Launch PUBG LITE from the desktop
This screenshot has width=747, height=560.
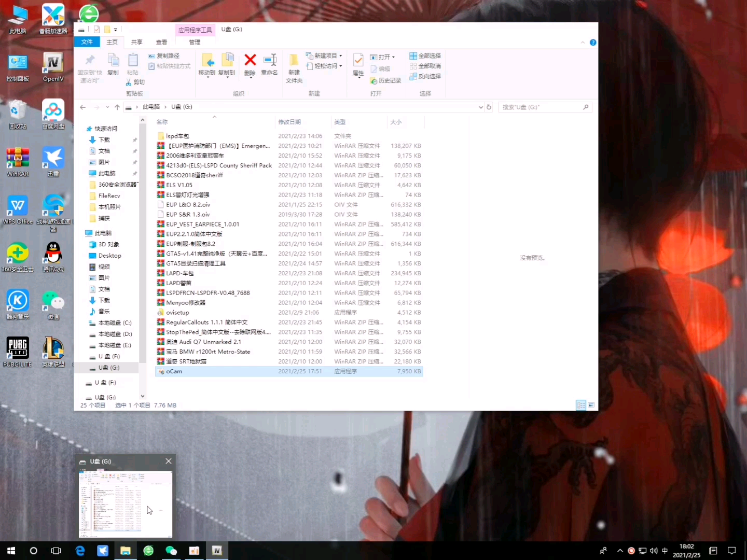(18, 353)
